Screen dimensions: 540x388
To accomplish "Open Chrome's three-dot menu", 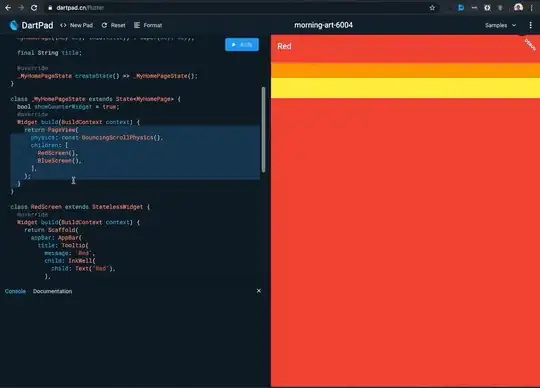I will click(532, 8).
